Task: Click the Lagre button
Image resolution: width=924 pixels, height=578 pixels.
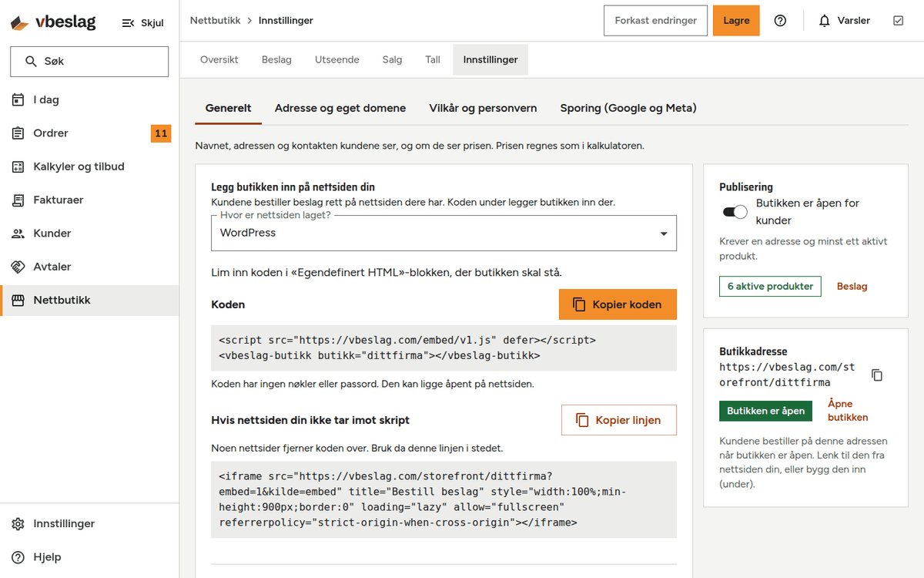Action: pos(736,21)
